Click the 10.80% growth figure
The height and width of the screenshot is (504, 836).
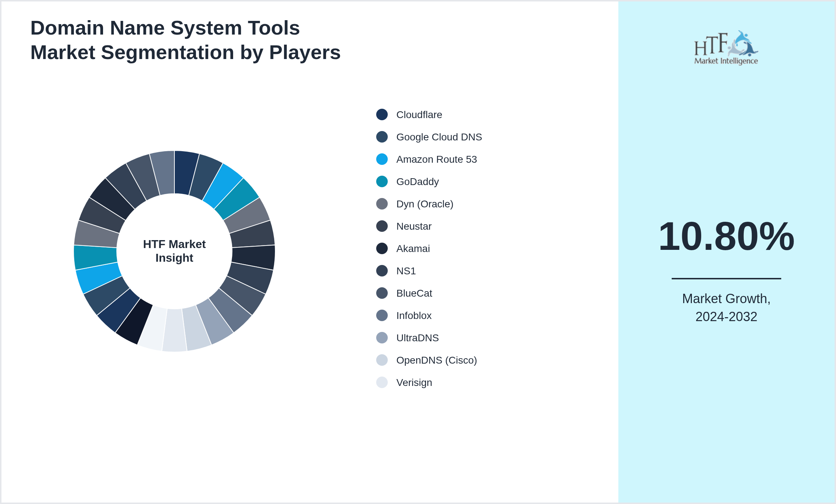point(726,236)
